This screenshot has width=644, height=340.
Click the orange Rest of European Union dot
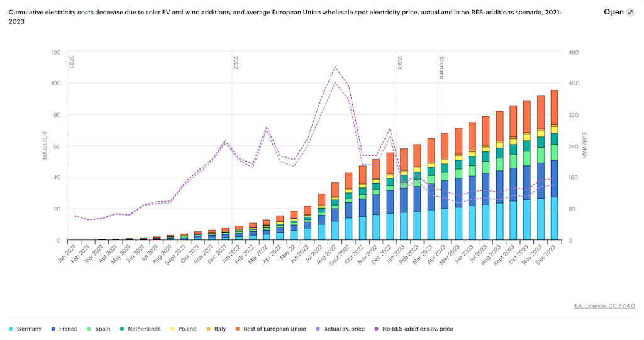(237, 329)
